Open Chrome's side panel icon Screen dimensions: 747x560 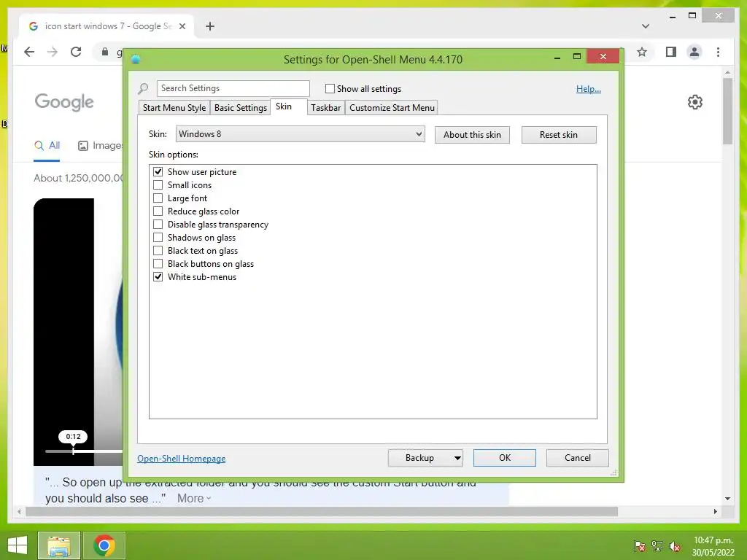(x=671, y=52)
